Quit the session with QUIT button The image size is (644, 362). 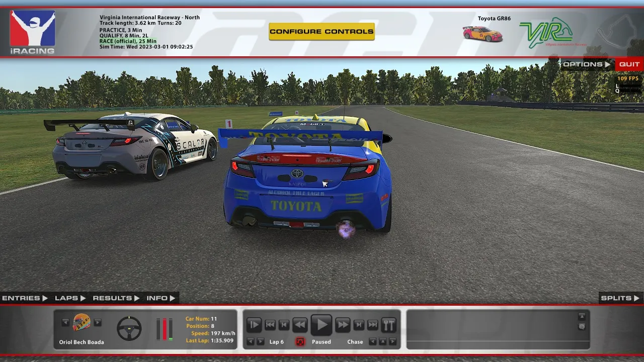click(x=629, y=64)
